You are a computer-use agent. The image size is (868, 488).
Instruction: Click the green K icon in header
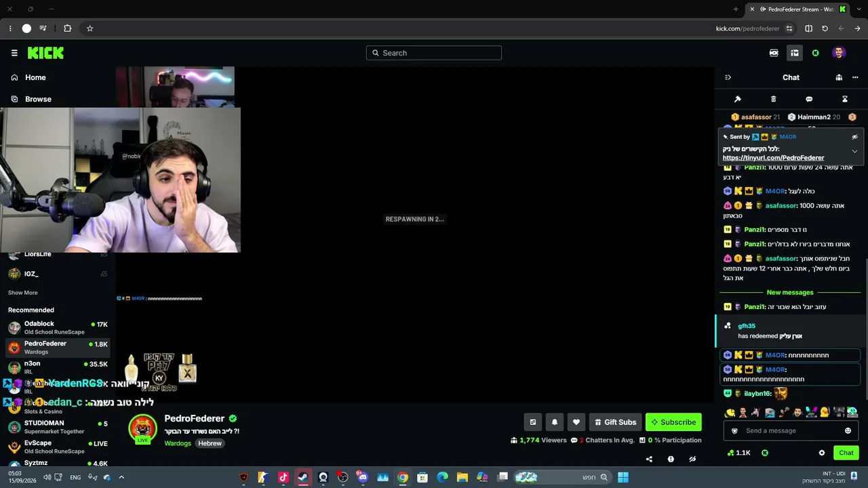point(816,53)
